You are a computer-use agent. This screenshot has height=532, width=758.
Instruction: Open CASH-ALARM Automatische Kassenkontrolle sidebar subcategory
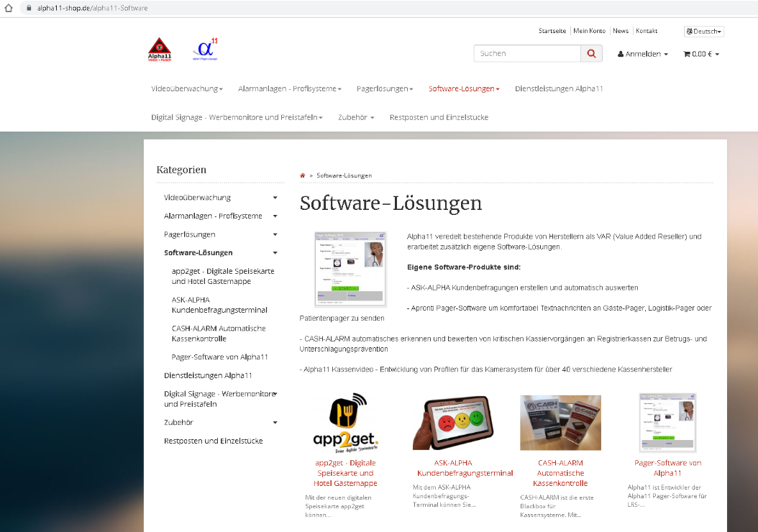[x=219, y=334]
